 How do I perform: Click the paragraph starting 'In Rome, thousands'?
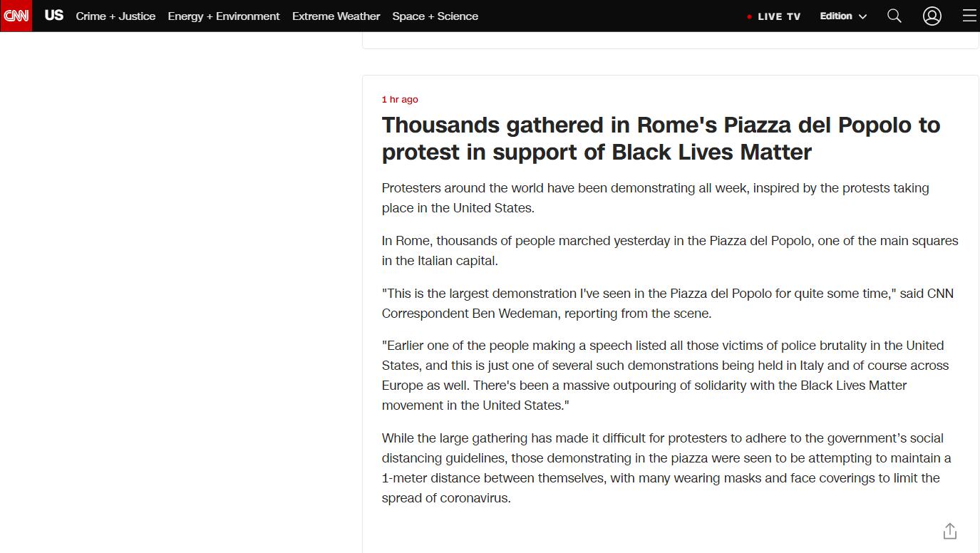pos(670,251)
